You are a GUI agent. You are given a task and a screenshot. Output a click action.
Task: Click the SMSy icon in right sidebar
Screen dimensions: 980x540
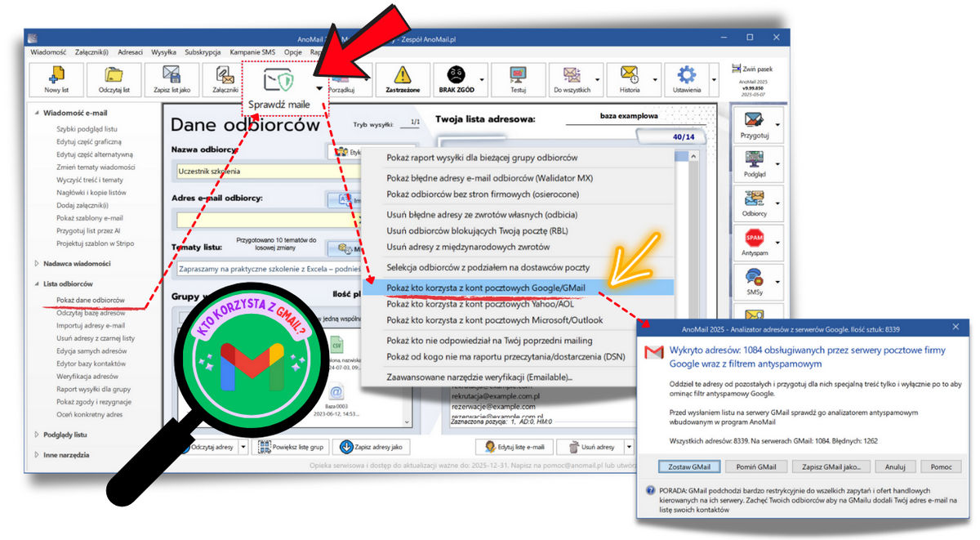[753, 278]
